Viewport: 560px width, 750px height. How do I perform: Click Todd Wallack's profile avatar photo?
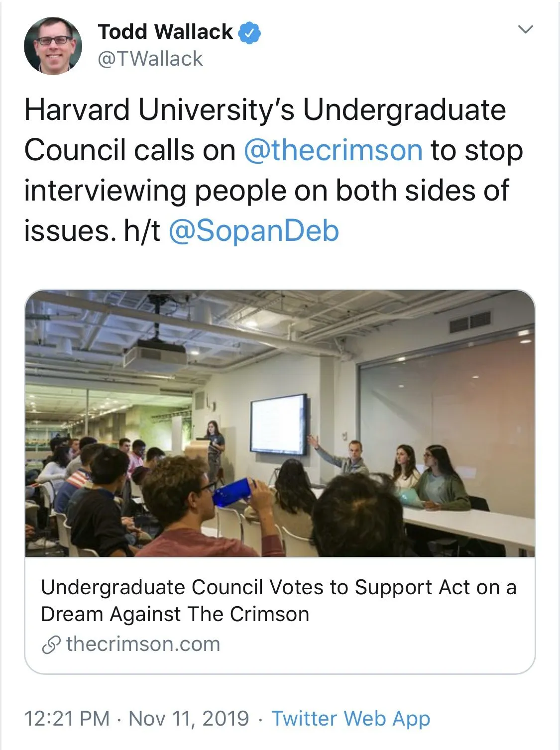(x=53, y=46)
